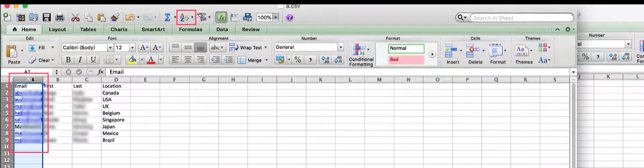Open the Review tab
644x168 pixels.
tap(251, 30)
